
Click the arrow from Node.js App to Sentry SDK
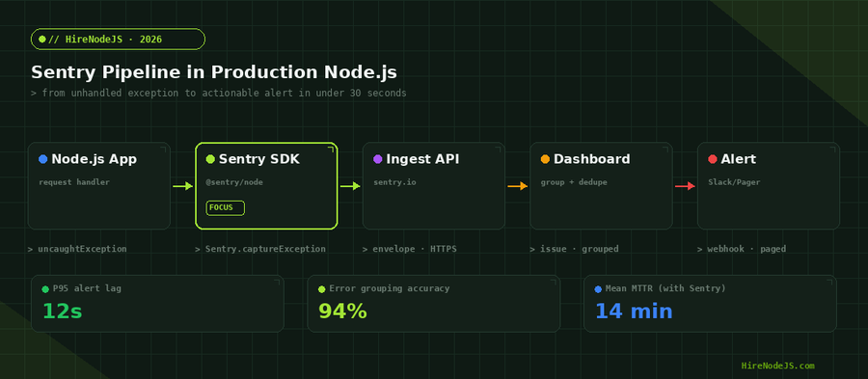click(x=182, y=186)
